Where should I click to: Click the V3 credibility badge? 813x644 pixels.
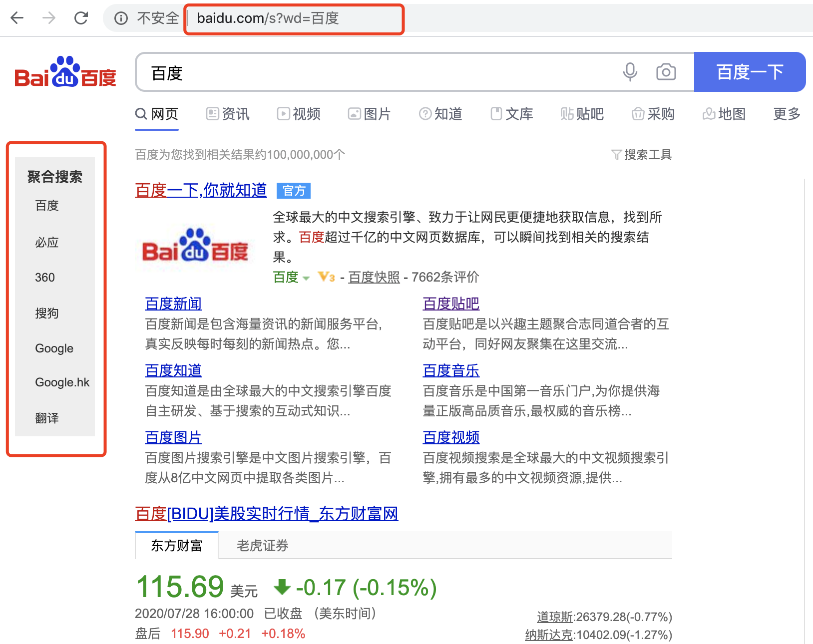point(326,277)
